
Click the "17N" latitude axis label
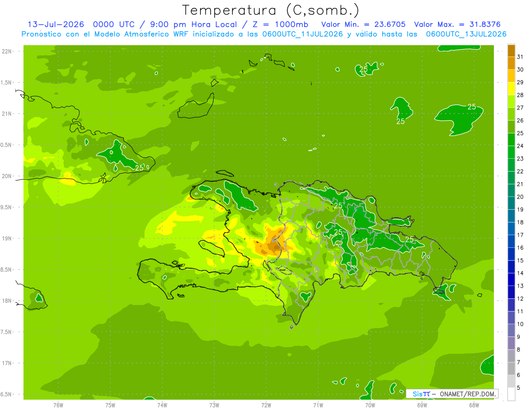point(7,363)
